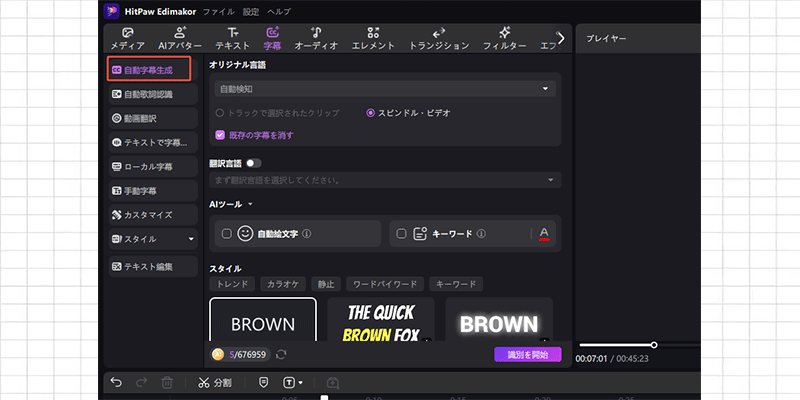
Task: Switch to the テキスト tab
Action: pyautogui.click(x=233, y=39)
